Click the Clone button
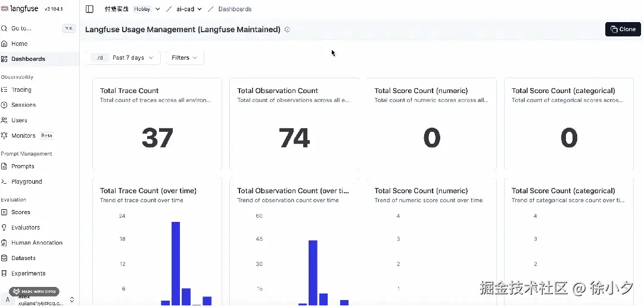 tap(623, 29)
